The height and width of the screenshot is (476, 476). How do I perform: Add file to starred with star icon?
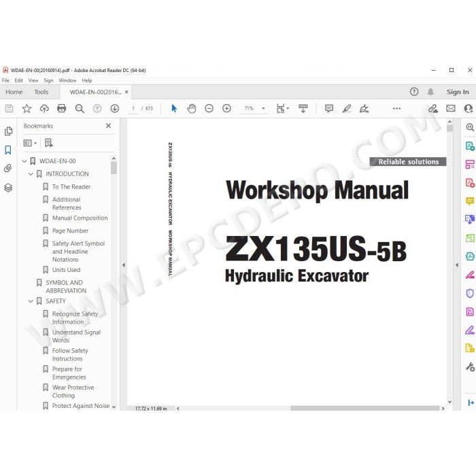pos(27,108)
